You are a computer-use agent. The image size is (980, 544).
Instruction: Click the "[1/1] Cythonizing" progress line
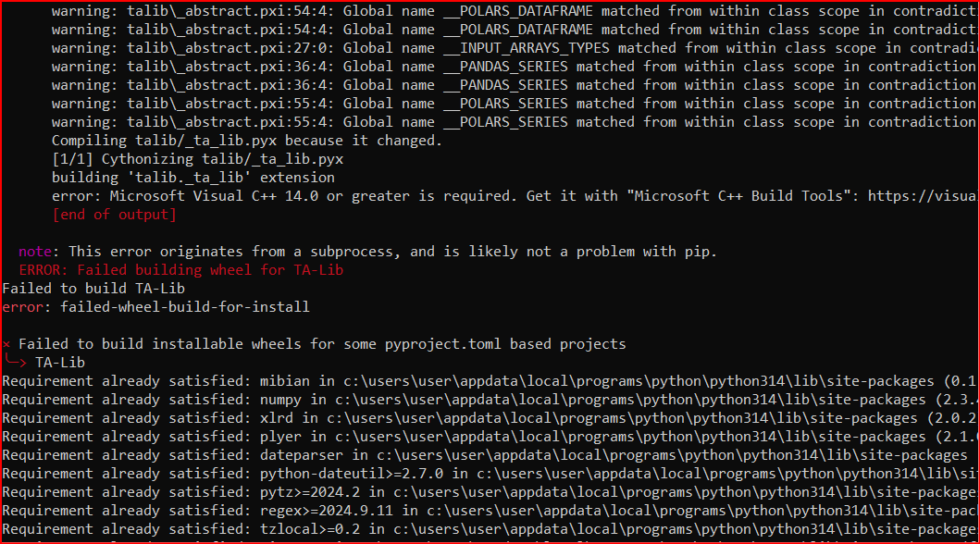[197, 159]
